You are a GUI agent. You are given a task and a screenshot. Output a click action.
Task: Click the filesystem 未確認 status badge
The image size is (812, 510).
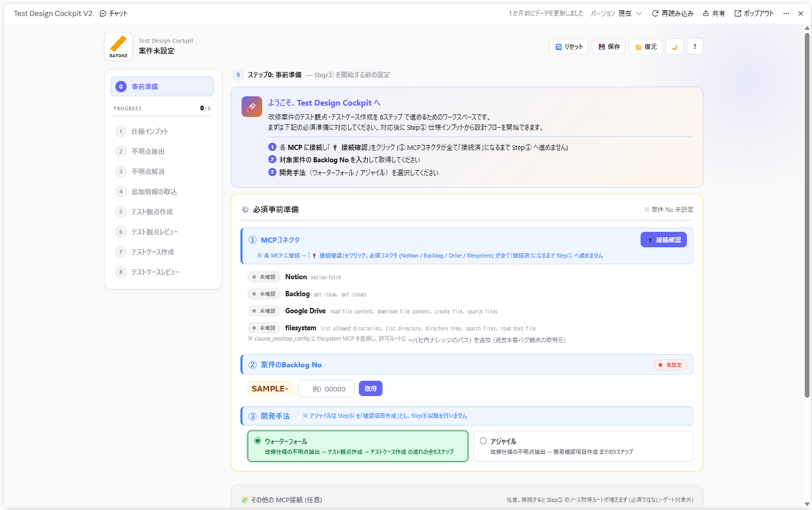pyautogui.click(x=264, y=328)
